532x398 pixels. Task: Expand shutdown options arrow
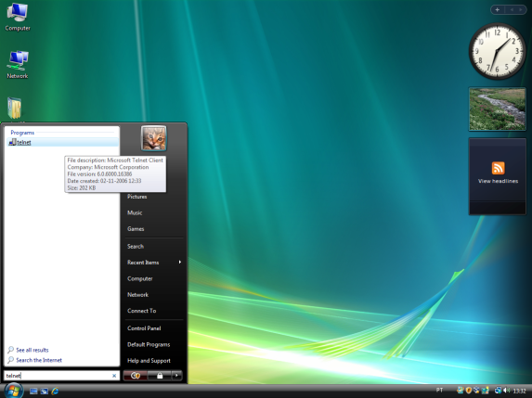click(176, 376)
